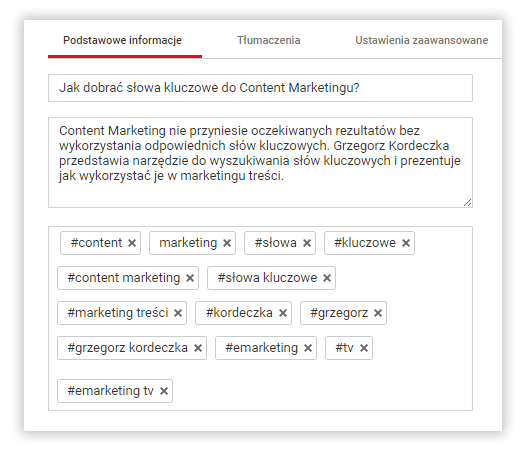Image resolution: width=526 pixels, height=452 pixels.
Task: Click the video title input field
Action: pos(260,88)
